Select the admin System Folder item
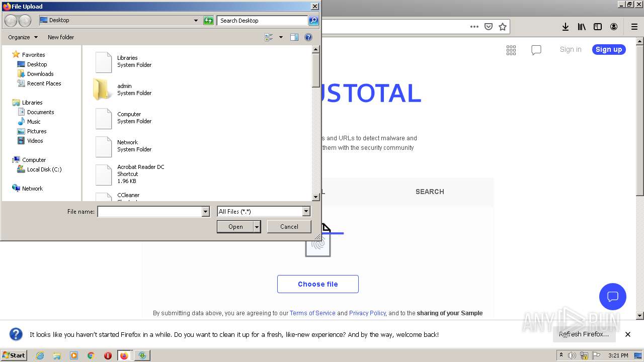Image resolution: width=644 pixels, height=362 pixels. 123,89
